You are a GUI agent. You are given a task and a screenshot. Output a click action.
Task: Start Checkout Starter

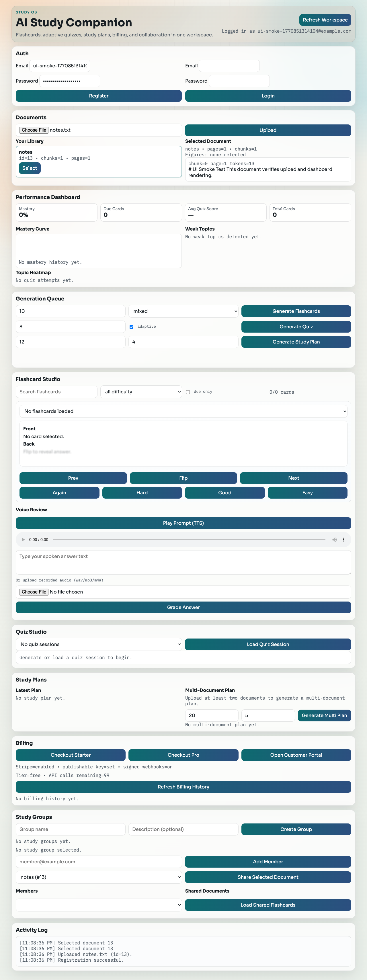(71, 755)
